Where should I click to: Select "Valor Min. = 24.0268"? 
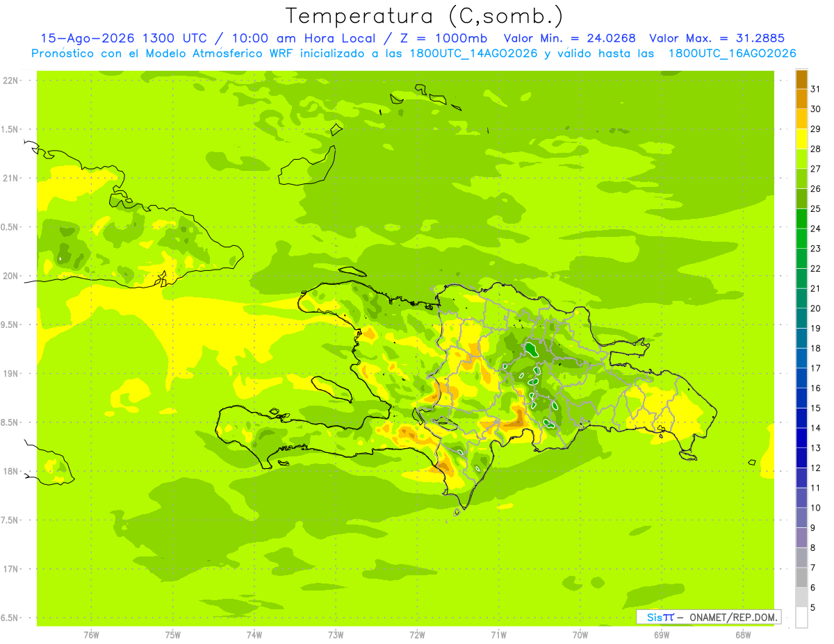(569, 38)
